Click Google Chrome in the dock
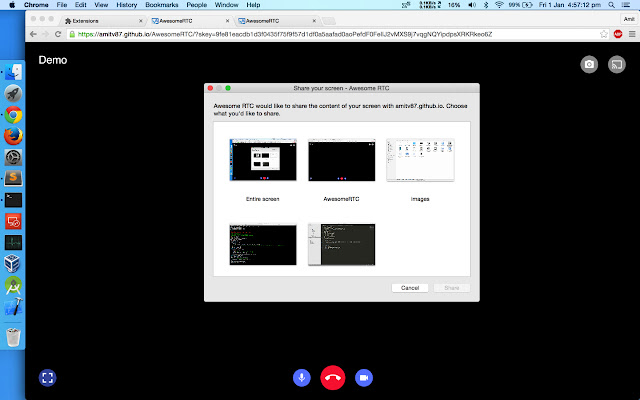The height and width of the screenshot is (400, 640). (x=13, y=115)
